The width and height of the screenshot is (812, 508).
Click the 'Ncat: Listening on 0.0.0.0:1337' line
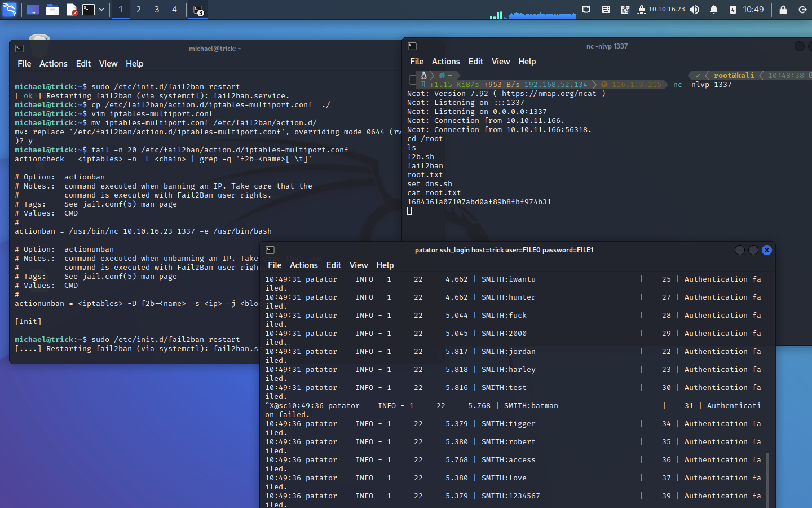[x=477, y=111]
